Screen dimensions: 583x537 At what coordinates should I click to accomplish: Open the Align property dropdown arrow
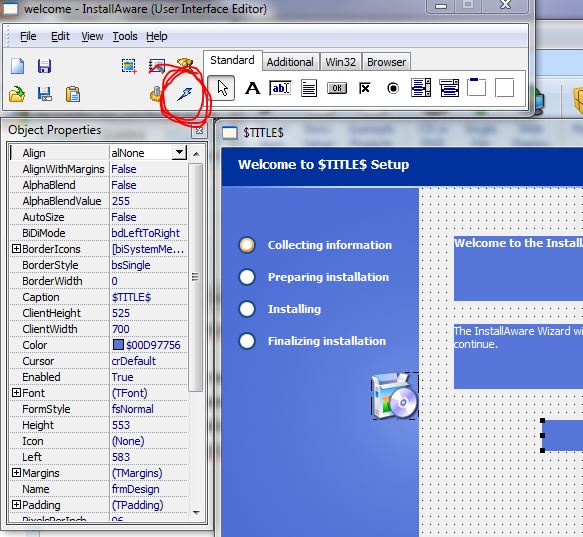tap(179, 152)
